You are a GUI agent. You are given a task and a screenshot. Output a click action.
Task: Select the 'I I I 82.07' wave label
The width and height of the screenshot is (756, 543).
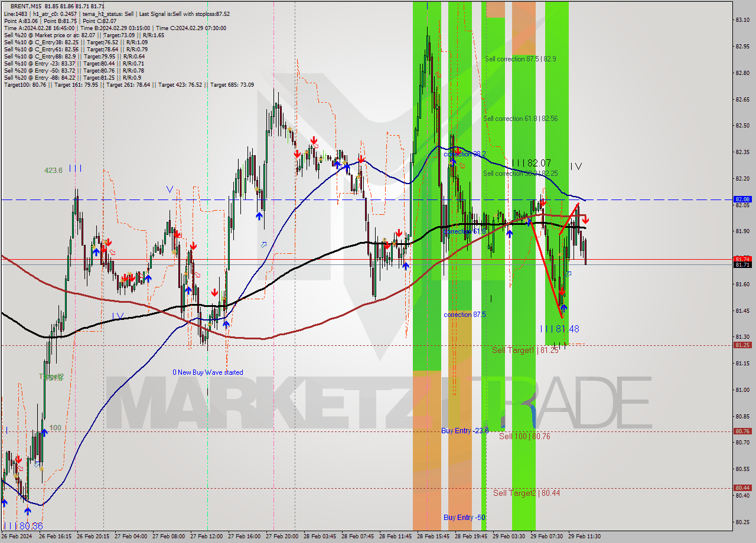point(531,163)
